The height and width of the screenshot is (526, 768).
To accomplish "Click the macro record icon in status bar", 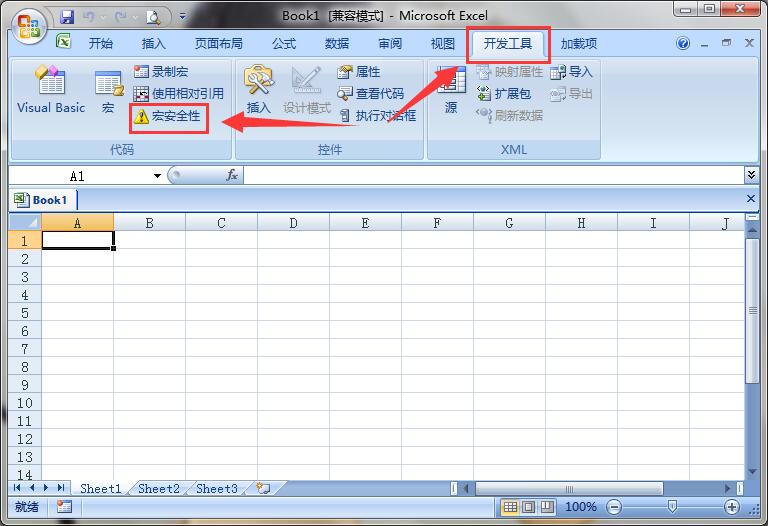I will click(x=64, y=506).
